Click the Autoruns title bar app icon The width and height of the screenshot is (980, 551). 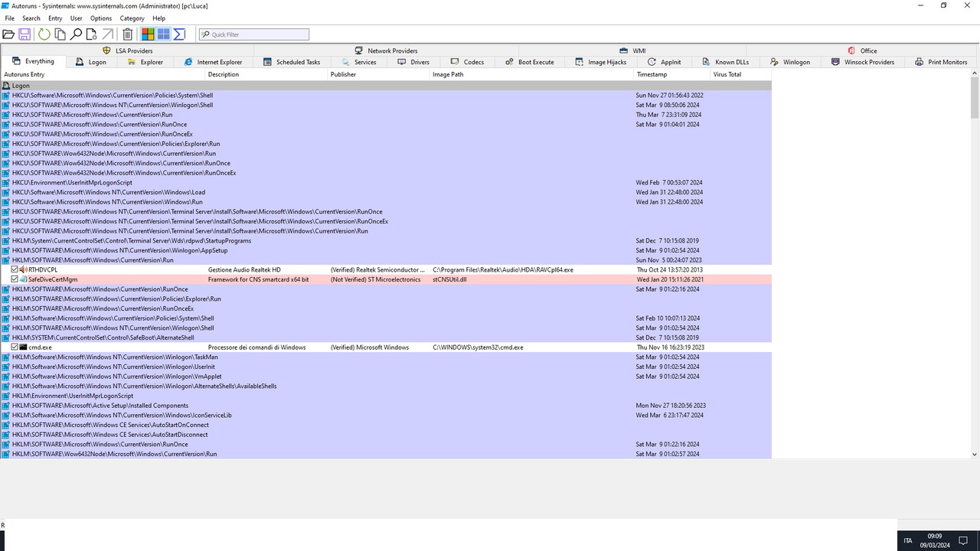click(x=5, y=5)
